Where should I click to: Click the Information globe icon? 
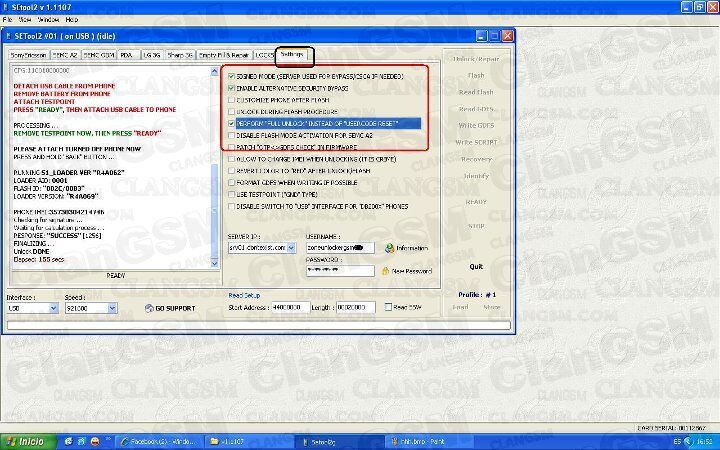389,248
